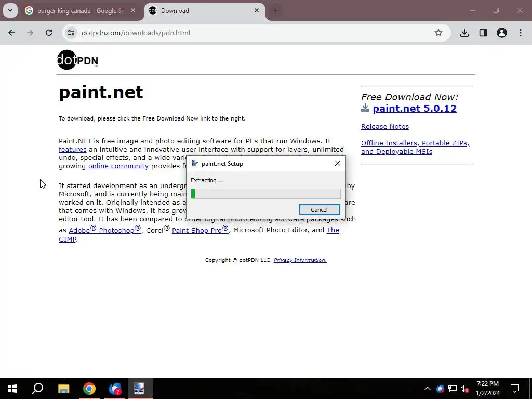Click the tray icon left of the network icon

440,389
